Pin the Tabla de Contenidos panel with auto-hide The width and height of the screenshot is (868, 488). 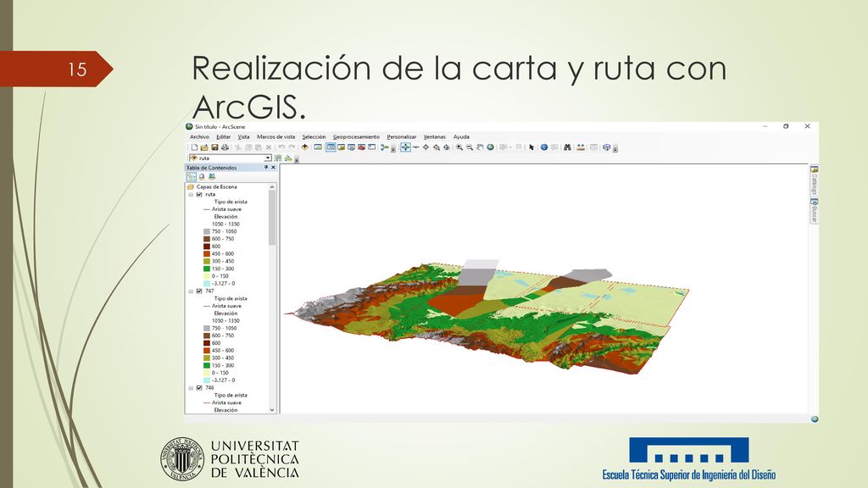coord(265,167)
